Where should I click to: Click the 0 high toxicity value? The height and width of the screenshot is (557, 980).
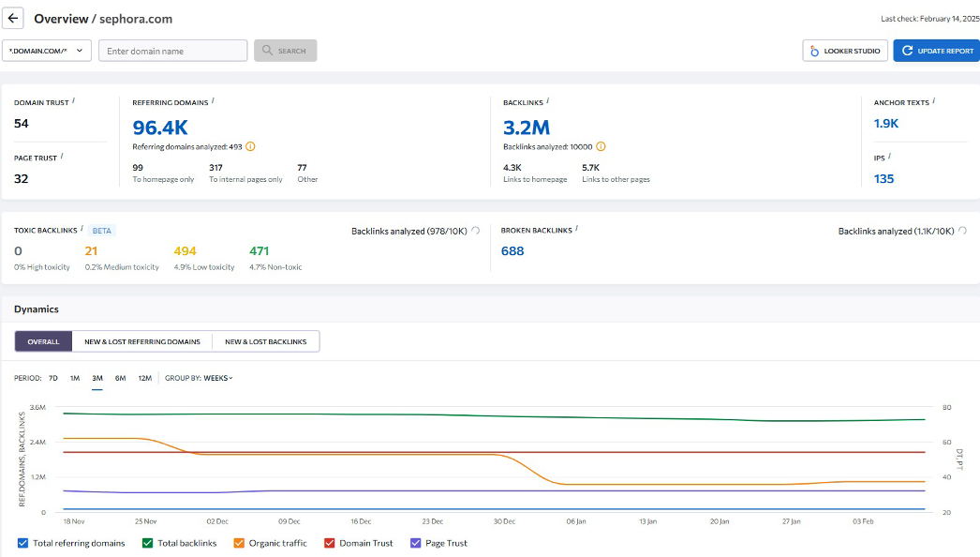(x=18, y=251)
